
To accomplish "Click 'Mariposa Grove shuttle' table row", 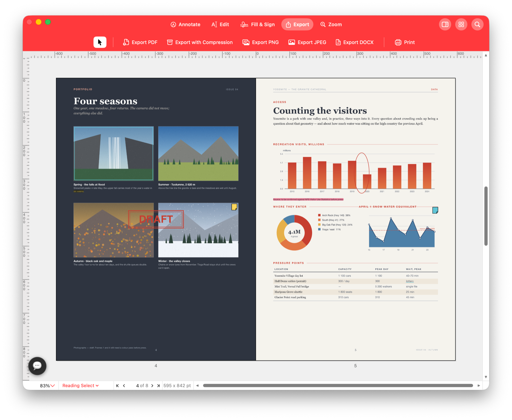I will point(356,292).
